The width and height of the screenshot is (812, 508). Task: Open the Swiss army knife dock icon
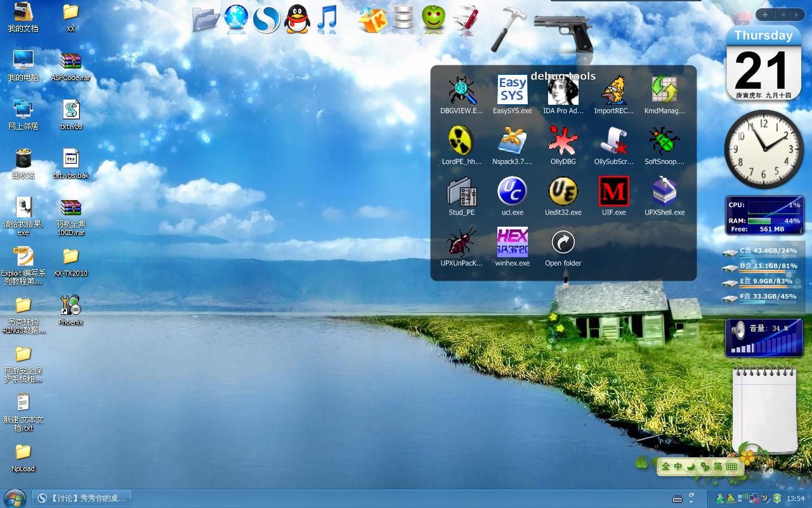click(x=467, y=19)
